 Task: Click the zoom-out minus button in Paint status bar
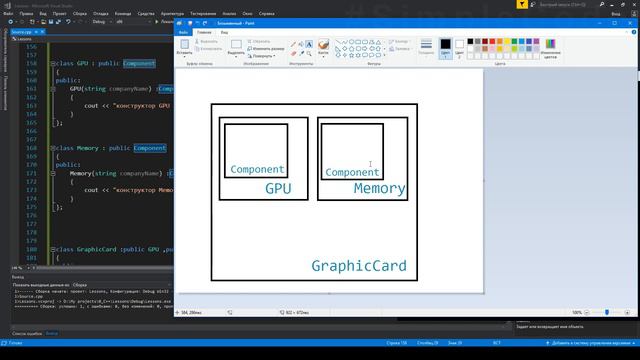587,313
